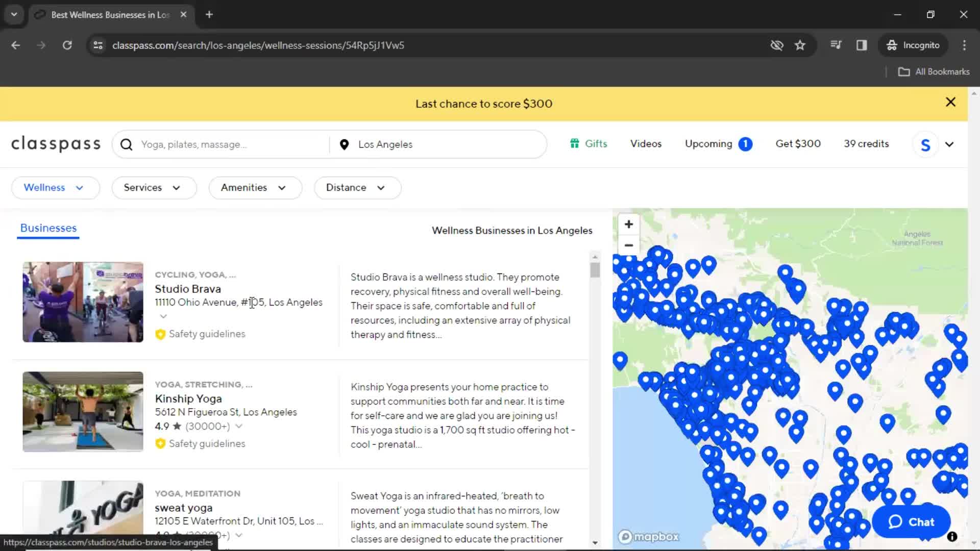Viewport: 980px width, 551px height.
Task: Bookmark this page with the star icon
Action: click(x=800, y=45)
